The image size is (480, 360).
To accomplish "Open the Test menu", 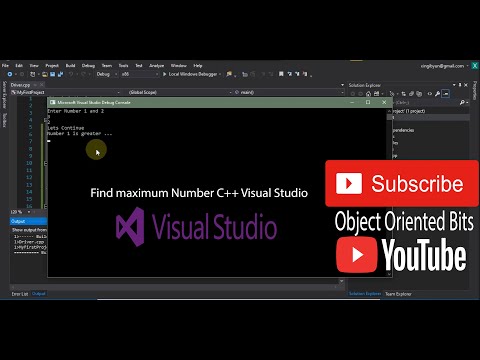I will (x=139, y=66).
